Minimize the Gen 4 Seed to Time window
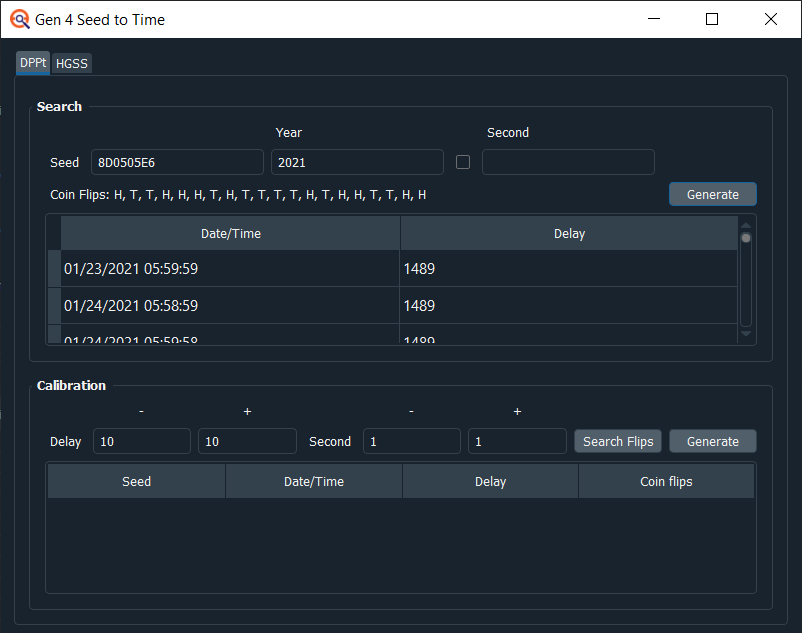This screenshot has width=802, height=633. click(654, 19)
